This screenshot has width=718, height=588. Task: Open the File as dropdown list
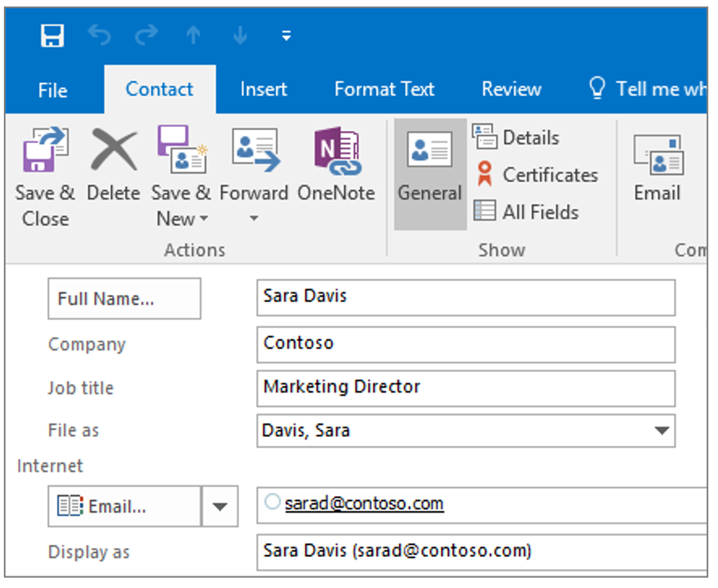(x=662, y=430)
